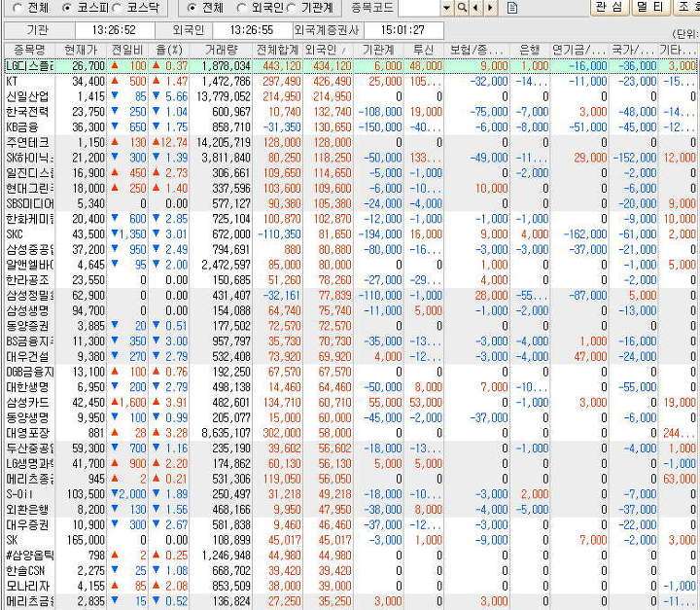Select the 삼성생명 stock name
Viewport: 700px width, 610px height.
tap(27, 310)
